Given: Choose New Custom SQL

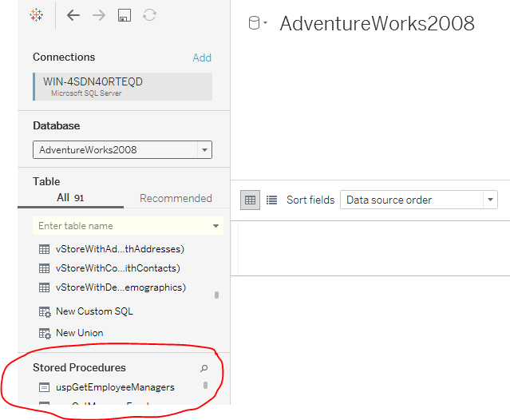Looking at the screenshot, I should (94, 311).
